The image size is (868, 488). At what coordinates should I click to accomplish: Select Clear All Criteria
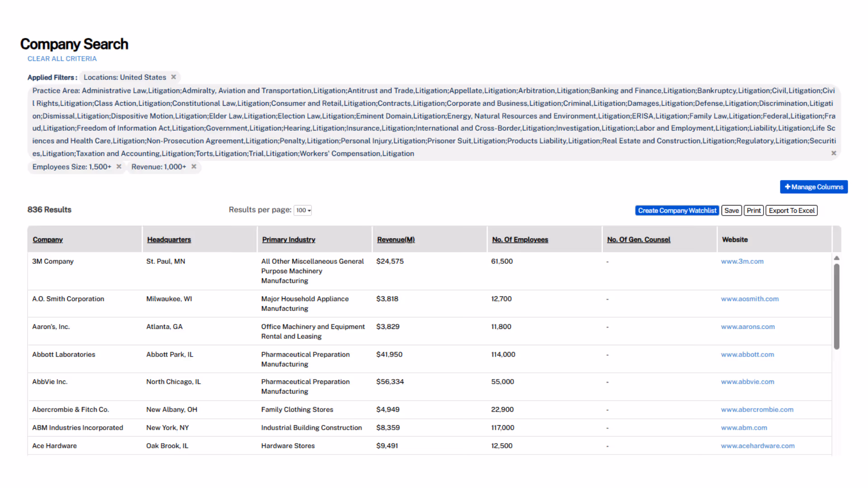[62, 58]
